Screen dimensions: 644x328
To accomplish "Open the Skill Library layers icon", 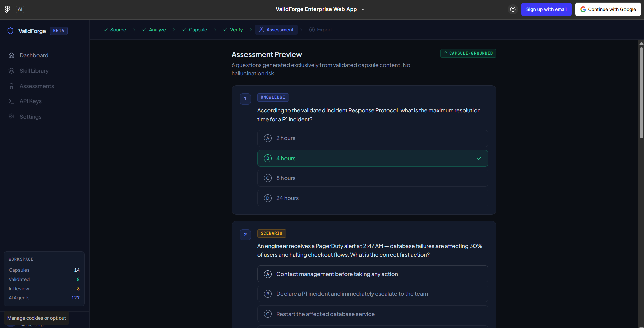I will tap(11, 71).
